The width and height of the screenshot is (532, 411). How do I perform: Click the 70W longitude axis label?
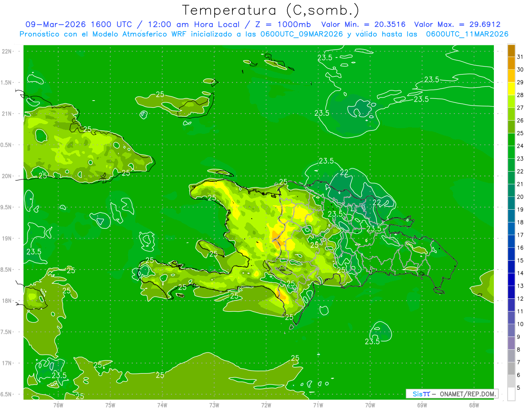click(x=370, y=405)
